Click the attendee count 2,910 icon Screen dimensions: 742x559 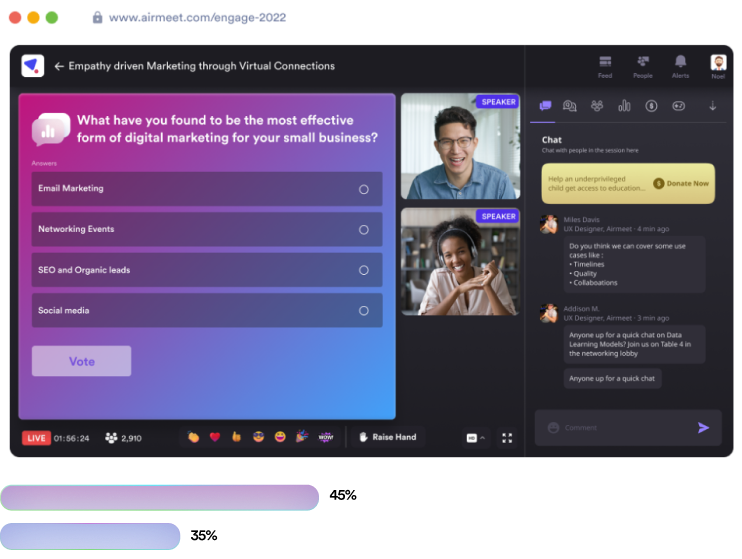coord(111,438)
